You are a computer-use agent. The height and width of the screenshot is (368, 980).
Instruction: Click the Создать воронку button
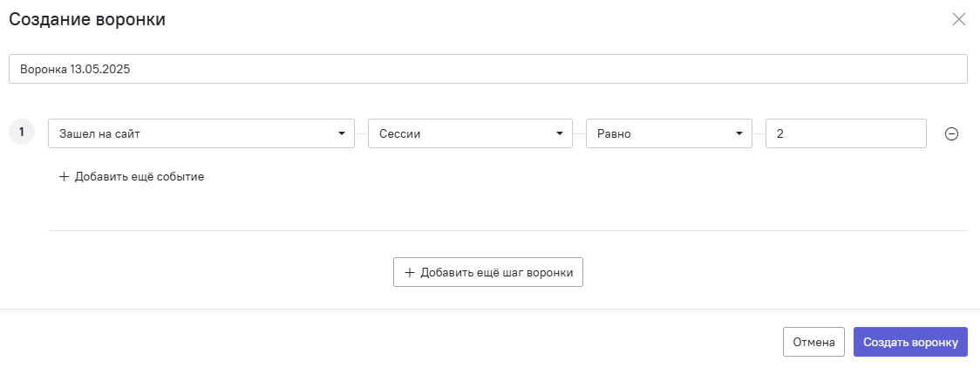point(910,342)
